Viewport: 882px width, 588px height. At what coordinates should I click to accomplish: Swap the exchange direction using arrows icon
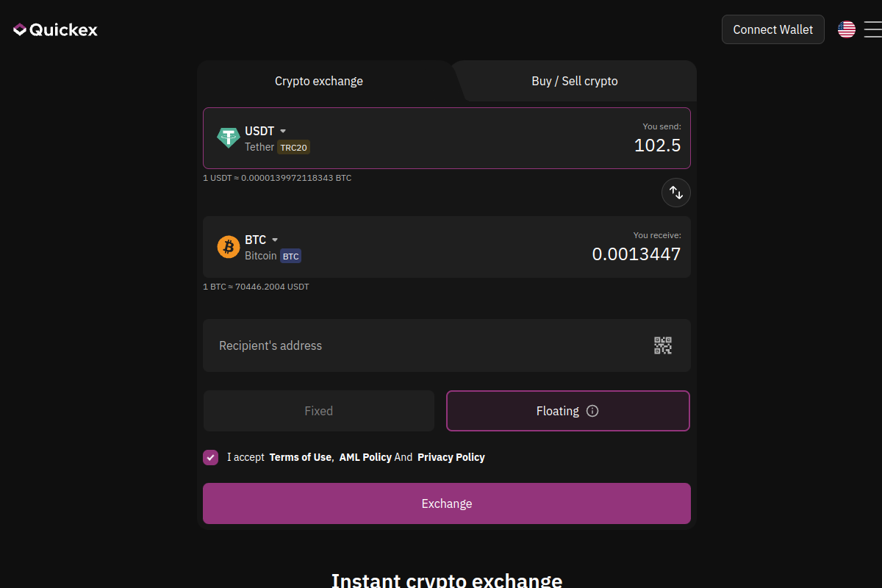pos(675,192)
